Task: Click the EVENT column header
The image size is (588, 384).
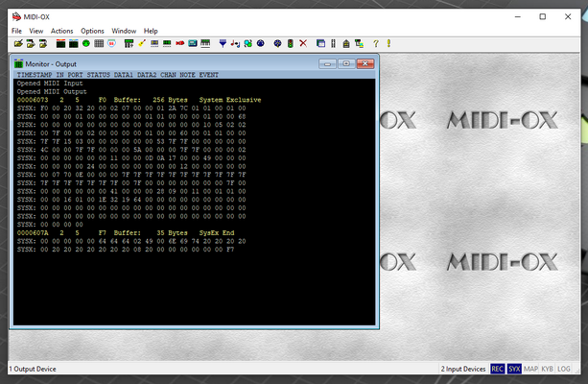Action: (208, 75)
